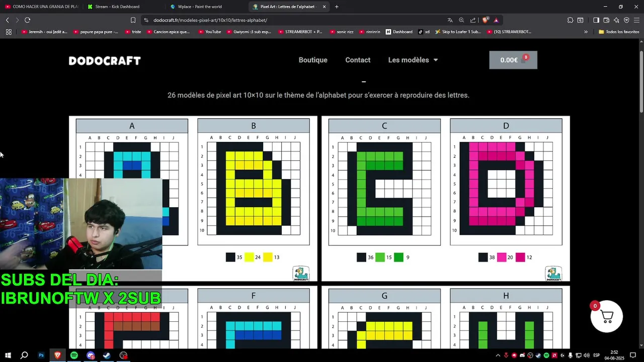Open the letter D pixel art model

click(x=506, y=182)
